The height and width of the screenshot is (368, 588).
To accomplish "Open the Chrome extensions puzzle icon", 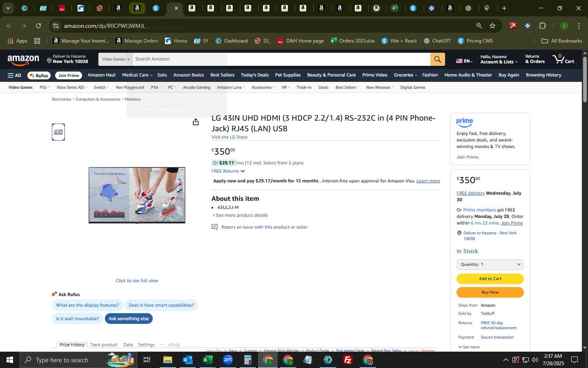I will [542, 26].
